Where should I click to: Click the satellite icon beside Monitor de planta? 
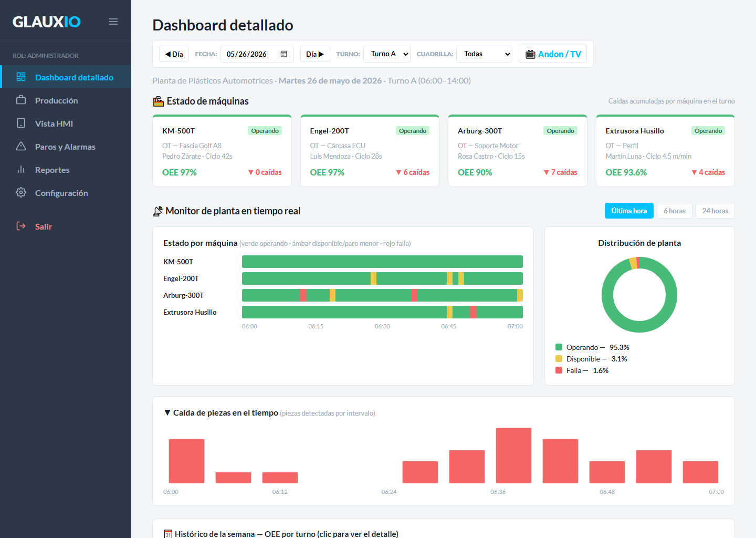pos(157,211)
